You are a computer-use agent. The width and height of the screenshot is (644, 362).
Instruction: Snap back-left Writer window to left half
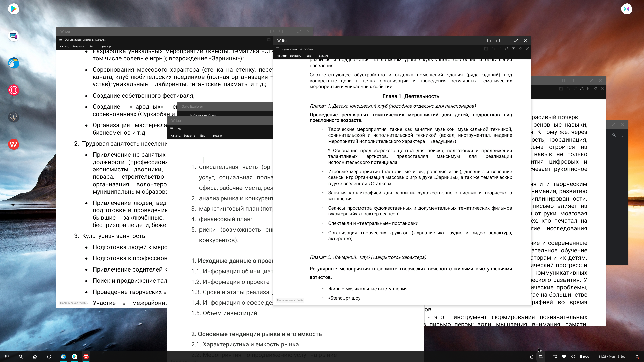272,31
